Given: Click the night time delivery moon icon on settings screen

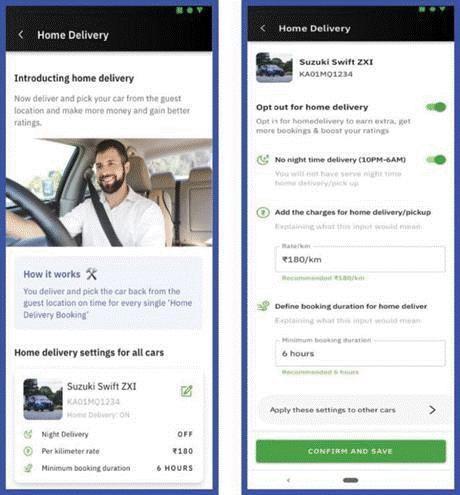Looking at the screenshot, I should [263, 160].
